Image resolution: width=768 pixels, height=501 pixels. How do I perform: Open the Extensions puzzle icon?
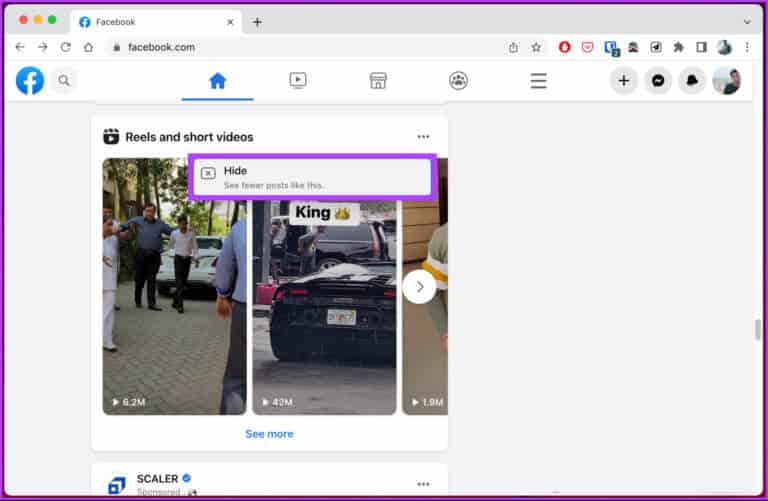[x=678, y=47]
